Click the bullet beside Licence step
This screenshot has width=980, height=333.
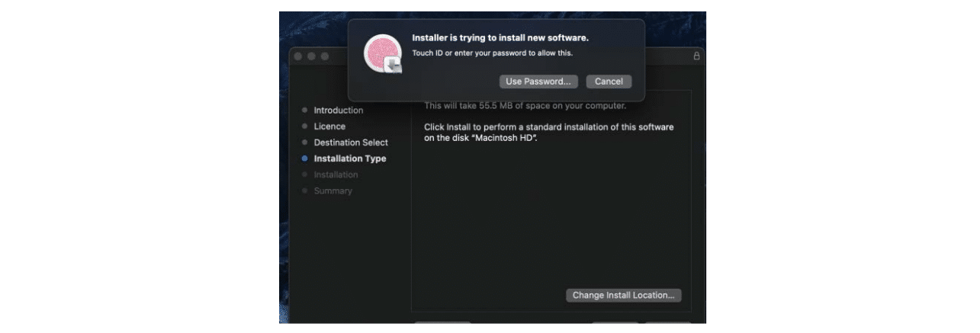pos(304,126)
